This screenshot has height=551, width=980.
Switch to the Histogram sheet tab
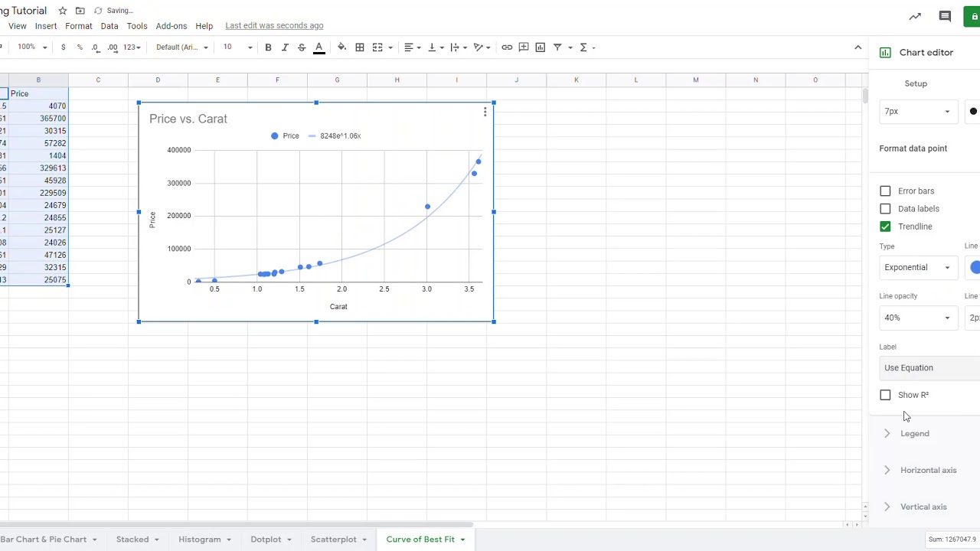(x=200, y=540)
